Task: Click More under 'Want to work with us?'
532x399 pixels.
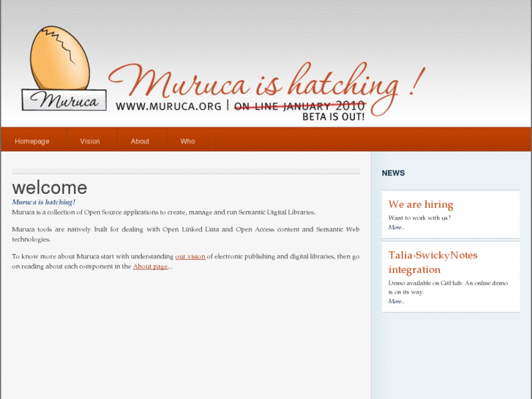Action: click(397, 227)
